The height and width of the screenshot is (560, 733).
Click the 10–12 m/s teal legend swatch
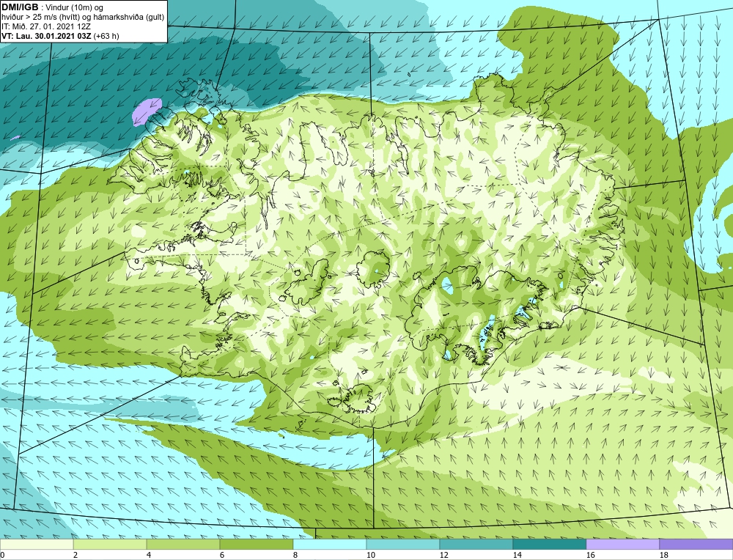pos(403,545)
